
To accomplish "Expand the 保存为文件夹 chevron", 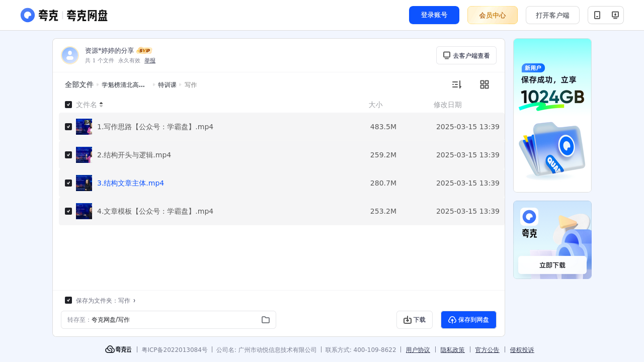I will (x=134, y=301).
